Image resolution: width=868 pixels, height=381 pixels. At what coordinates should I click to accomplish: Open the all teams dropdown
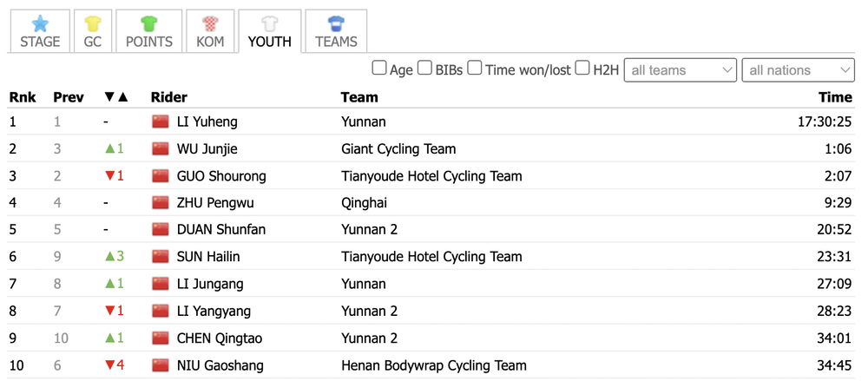(x=681, y=70)
